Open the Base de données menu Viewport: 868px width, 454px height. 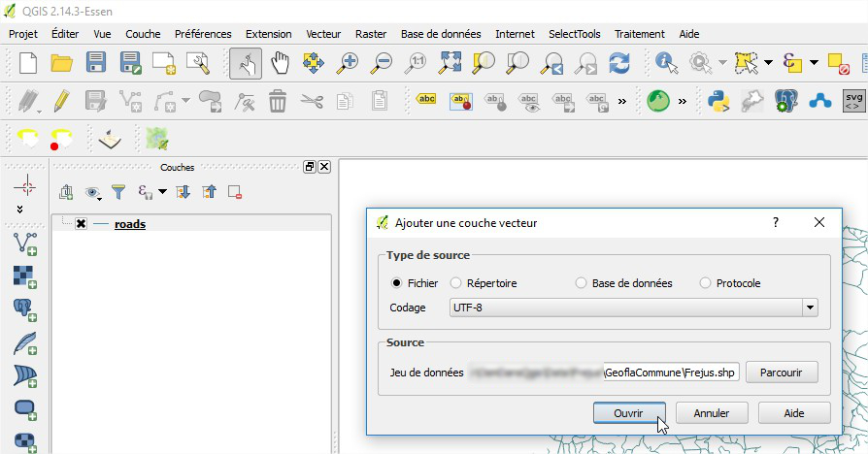click(x=441, y=34)
